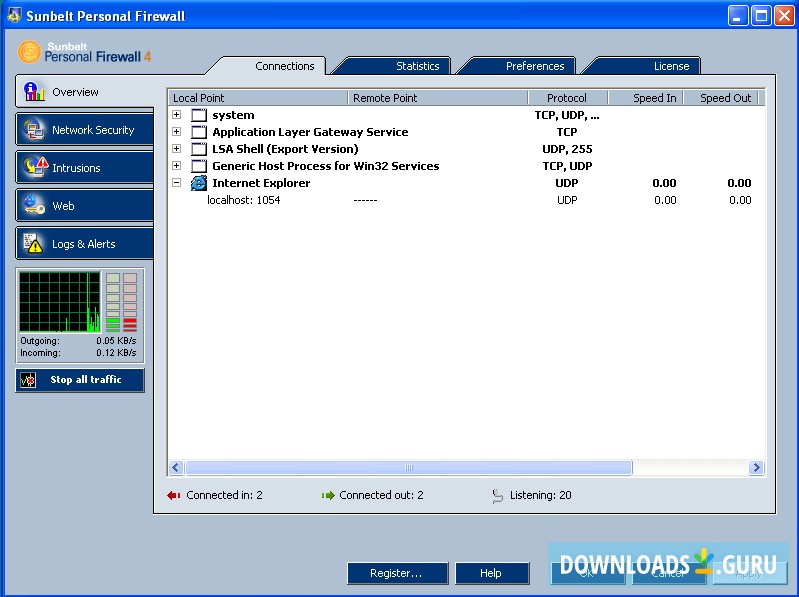
Task: Click the scrollbar right arrow
Action: (756, 467)
